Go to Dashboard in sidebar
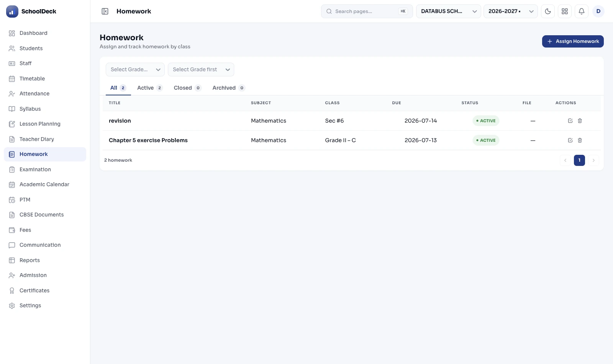613x364 pixels. coord(45,33)
